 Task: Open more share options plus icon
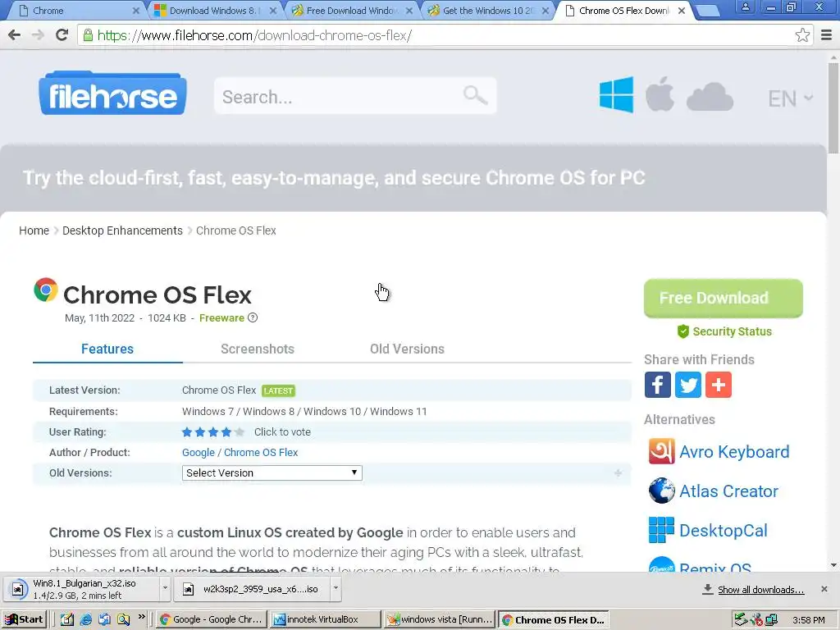[x=719, y=385]
